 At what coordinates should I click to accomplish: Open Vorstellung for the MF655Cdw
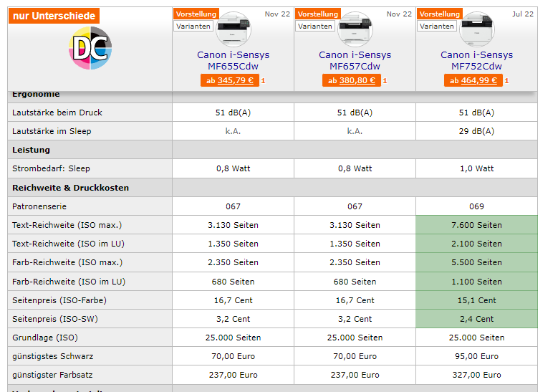pyautogui.click(x=196, y=14)
